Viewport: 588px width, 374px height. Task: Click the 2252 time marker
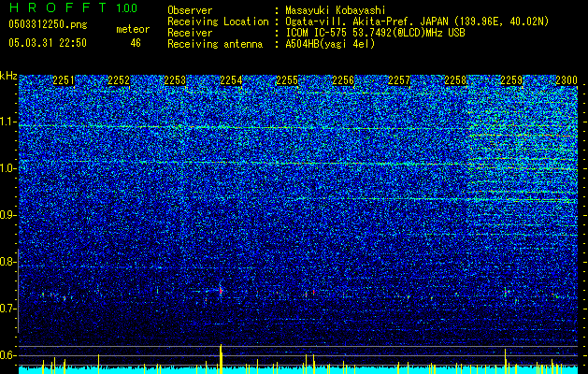(x=119, y=80)
